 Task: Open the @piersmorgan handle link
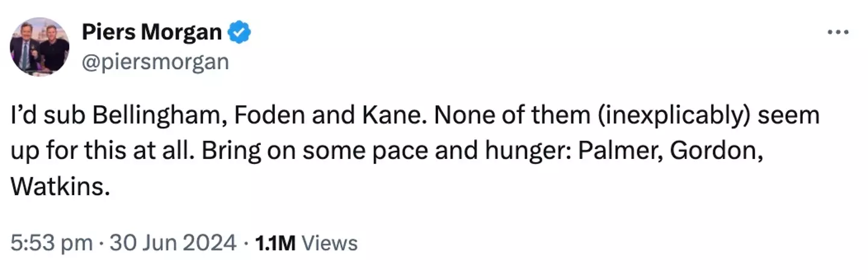[155, 62]
